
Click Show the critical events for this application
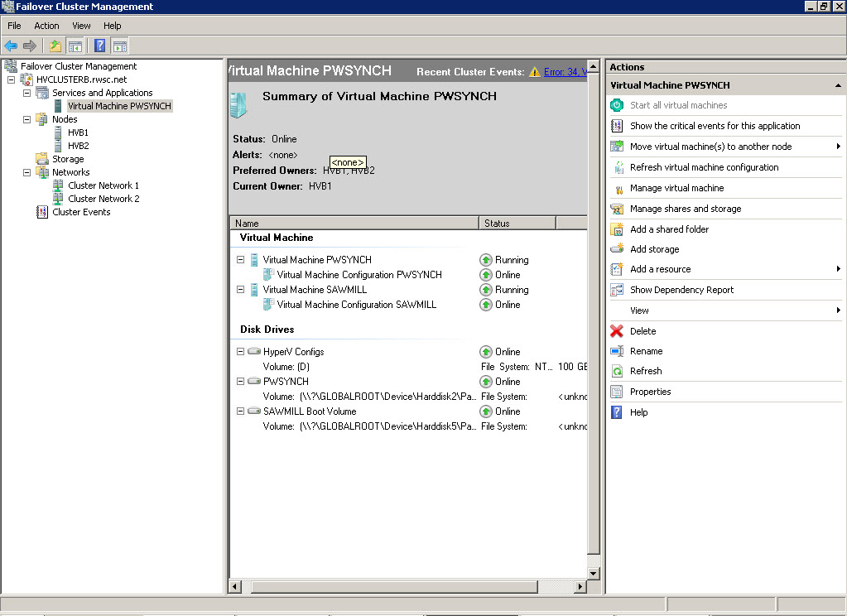coord(715,126)
